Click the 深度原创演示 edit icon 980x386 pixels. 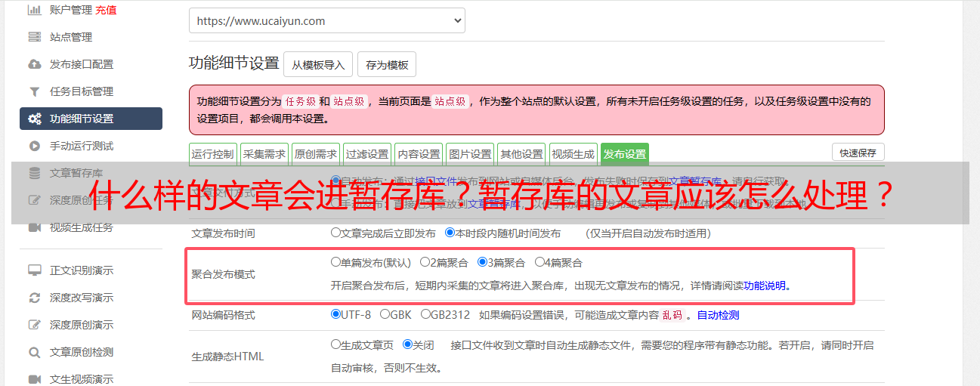[x=34, y=325]
